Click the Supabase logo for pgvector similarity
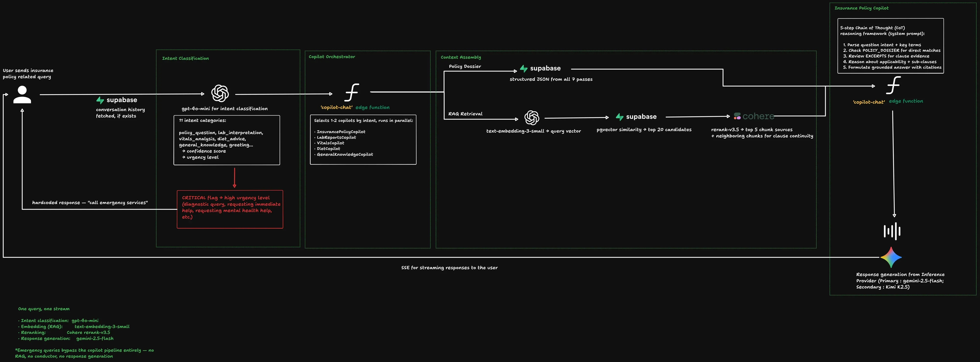 (x=636, y=117)
